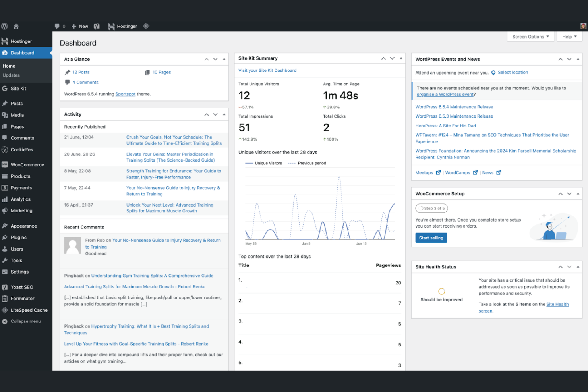The height and width of the screenshot is (392, 588).
Task: Open the Updates submenu item
Action: point(11,75)
